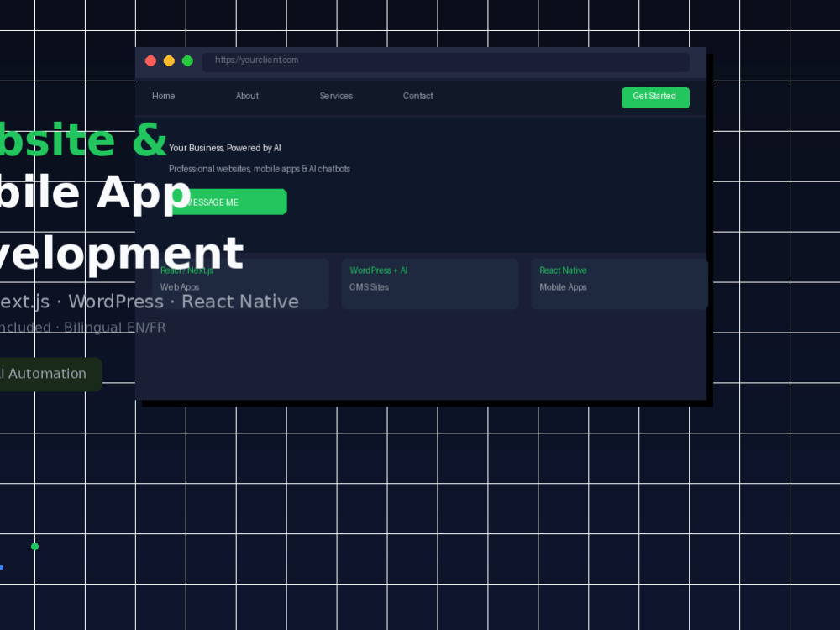Click the MESSAGE ME button
840x630 pixels.
tap(229, 202)
